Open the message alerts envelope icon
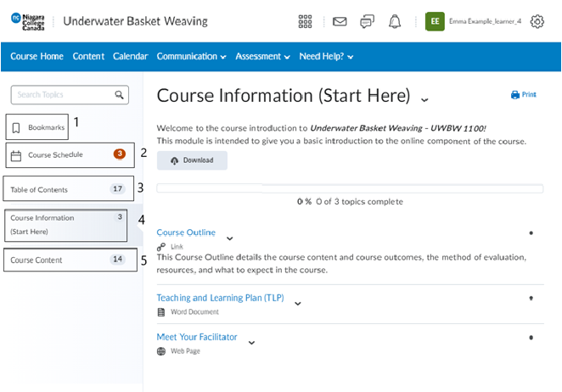This screenshot has height=392, width=562. click(x=340, y=21)
